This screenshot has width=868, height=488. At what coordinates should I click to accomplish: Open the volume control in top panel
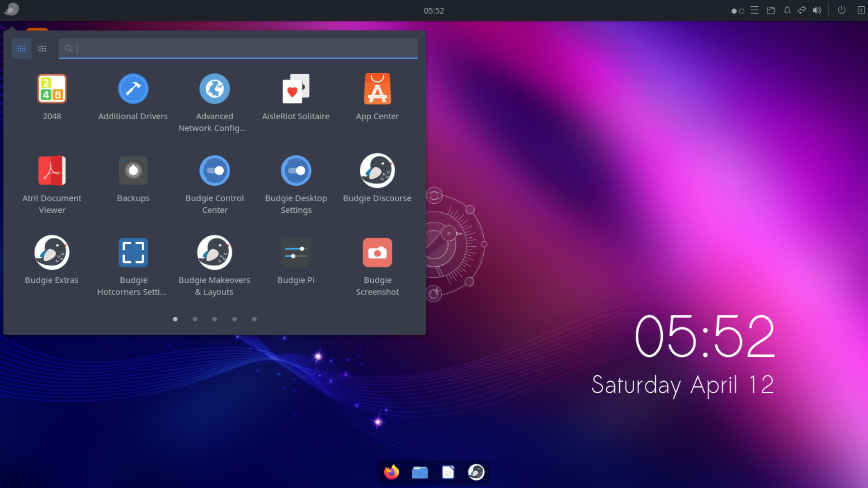[x=816, y=10]
